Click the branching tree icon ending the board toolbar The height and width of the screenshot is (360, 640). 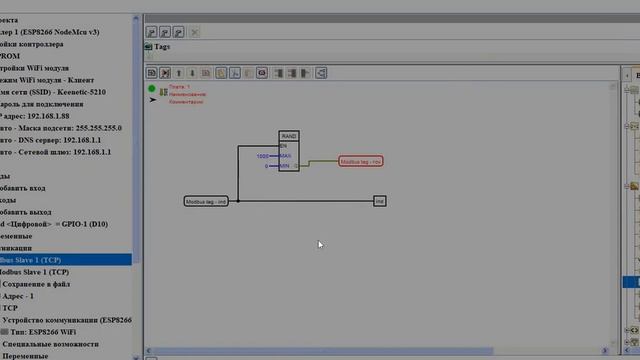321,73
